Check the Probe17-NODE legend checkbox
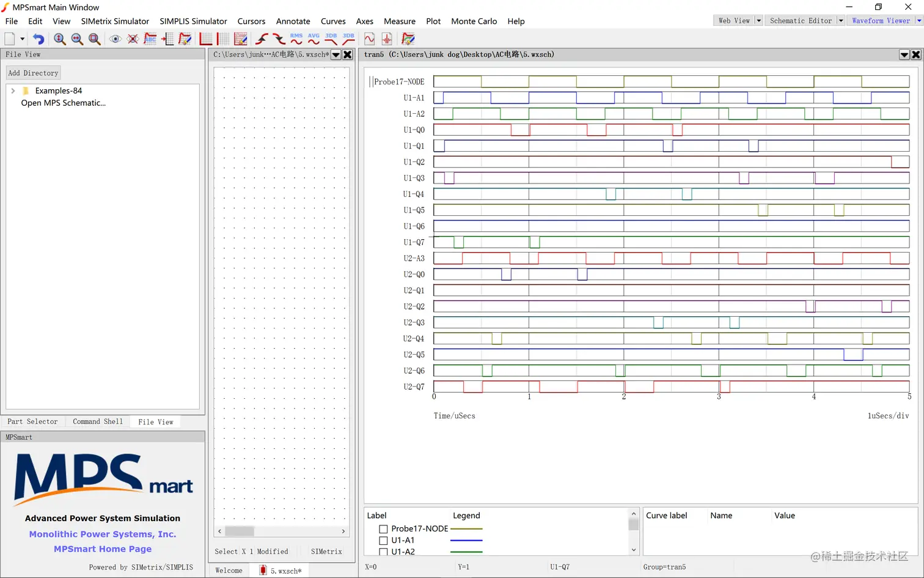 coord(383,529)
